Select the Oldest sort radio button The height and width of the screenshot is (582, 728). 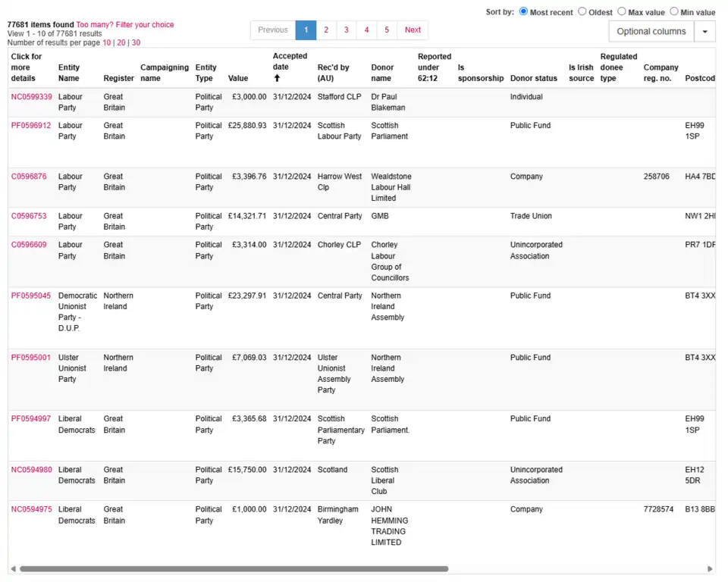582,11
